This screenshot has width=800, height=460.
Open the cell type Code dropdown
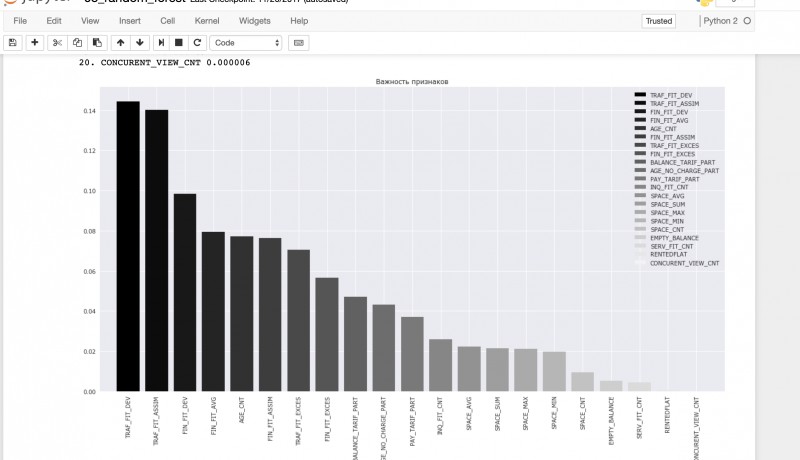click(246, 43)
